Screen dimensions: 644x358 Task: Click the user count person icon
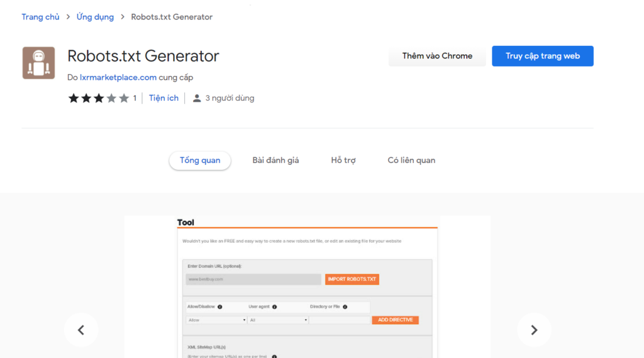point(197,98)
